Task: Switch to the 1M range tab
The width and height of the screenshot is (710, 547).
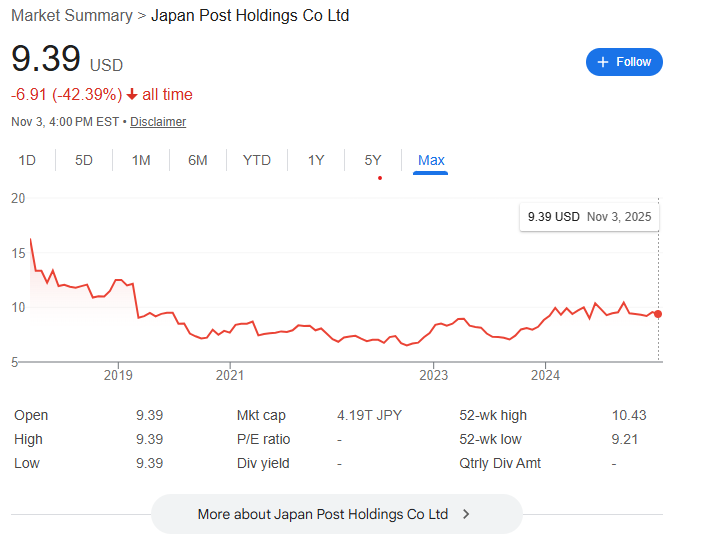Action: point(141,160)
